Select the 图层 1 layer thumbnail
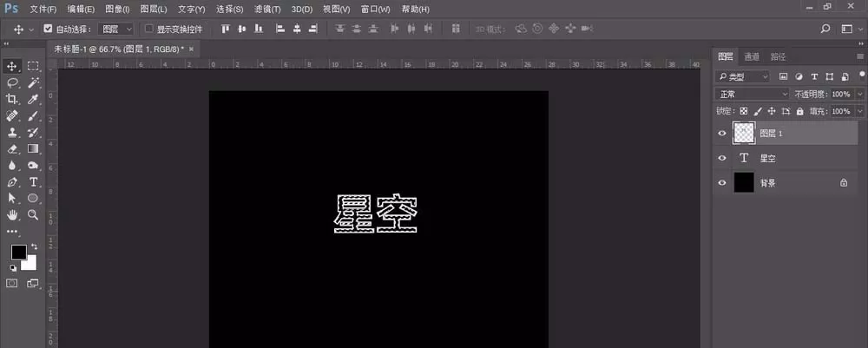The height and width of the screenshot is (348, 868). pyautogui.click(x=744, y=134)
